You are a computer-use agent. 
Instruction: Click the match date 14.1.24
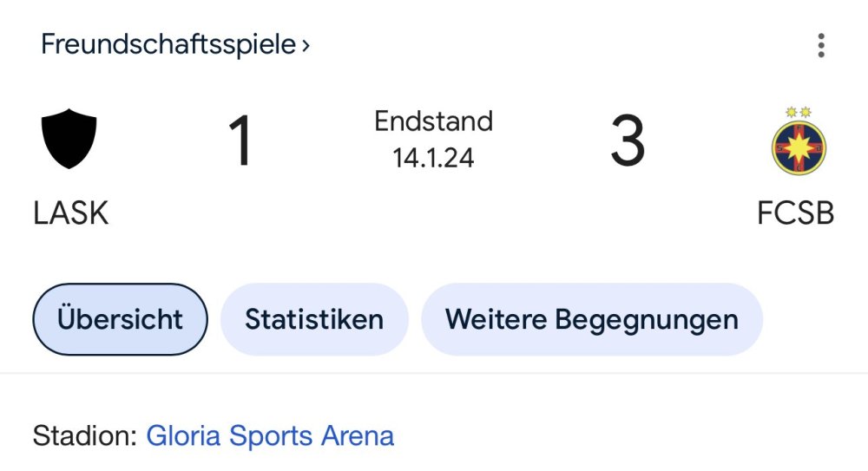pos(433,158)
